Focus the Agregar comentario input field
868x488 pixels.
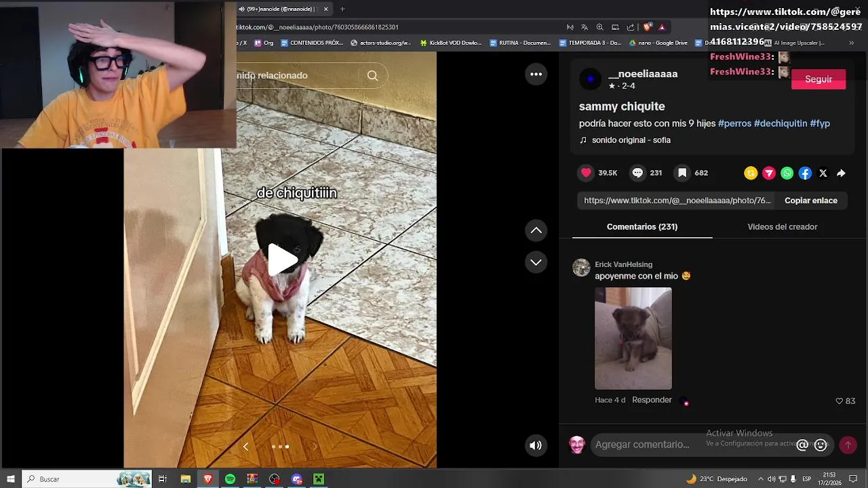pos(692,445)
